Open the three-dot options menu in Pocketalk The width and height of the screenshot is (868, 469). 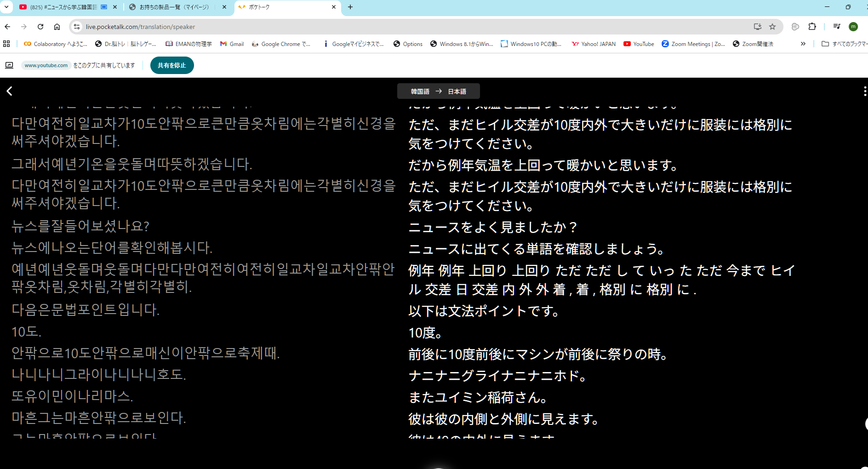coord(865,92)
